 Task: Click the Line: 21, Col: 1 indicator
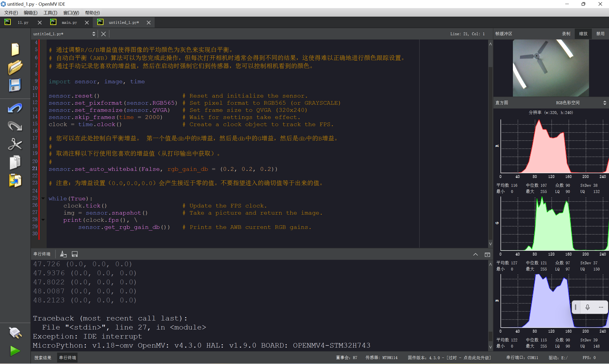tap(467, 34)
